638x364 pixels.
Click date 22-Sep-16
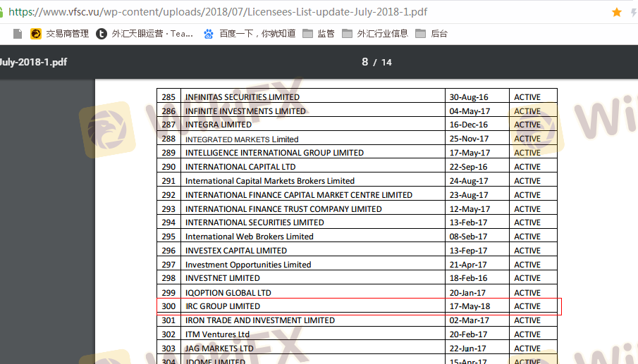point(468,167)
